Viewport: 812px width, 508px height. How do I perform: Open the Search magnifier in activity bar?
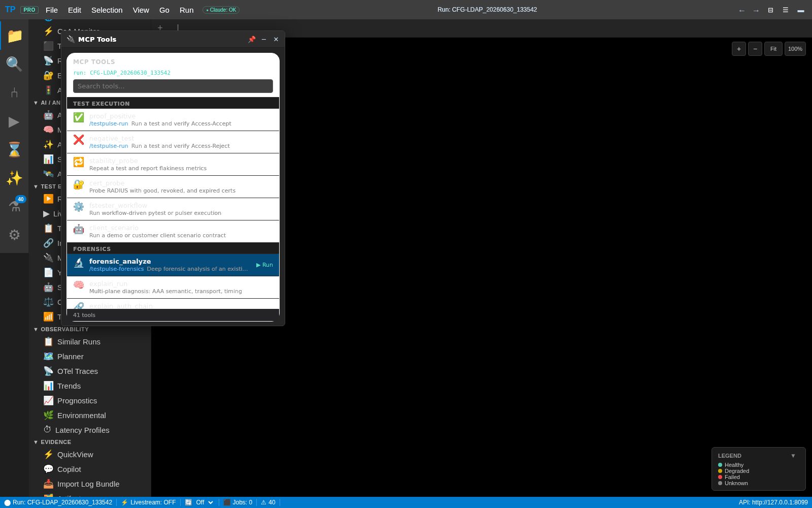[14, 64]
